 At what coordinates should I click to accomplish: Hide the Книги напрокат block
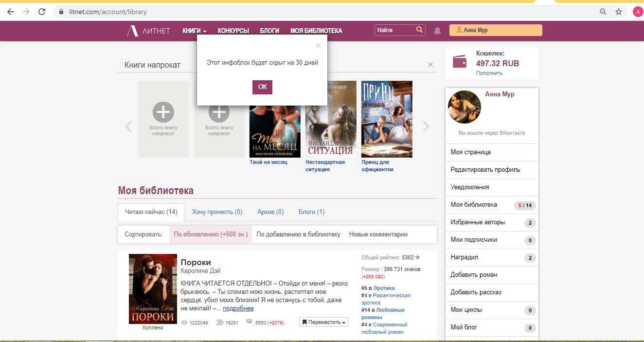tap(430, 65)
